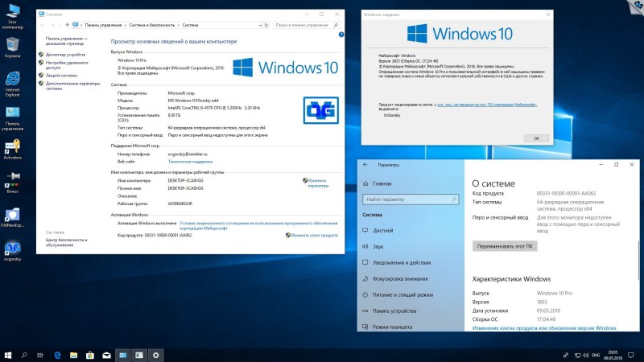Open the Internet Explorer desktop icon
This screenshot has height=362, width=644.
pyautogui.click(x=13, y=80)
